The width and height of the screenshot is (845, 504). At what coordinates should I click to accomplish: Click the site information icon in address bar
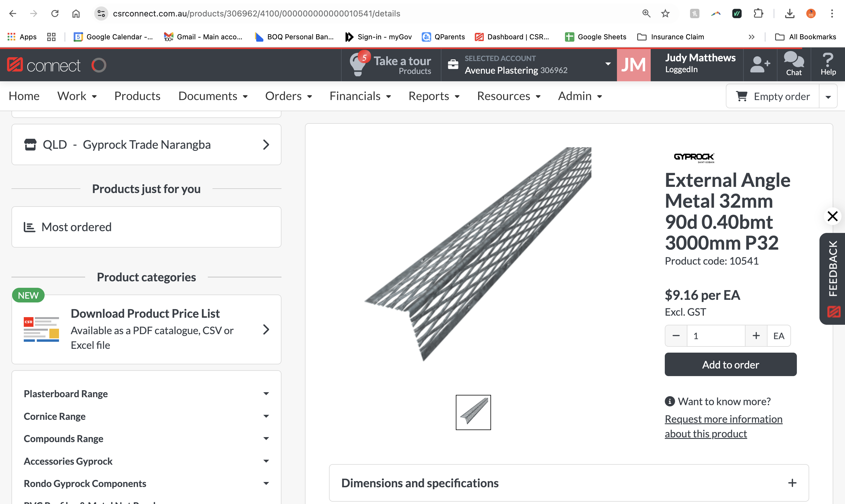click(101, 13)
